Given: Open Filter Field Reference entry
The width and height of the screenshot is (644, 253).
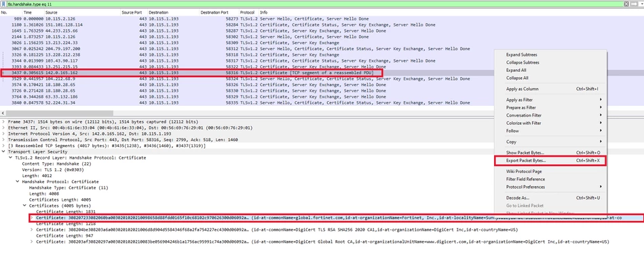Looking at the screenshot, I should coord(551,179).
